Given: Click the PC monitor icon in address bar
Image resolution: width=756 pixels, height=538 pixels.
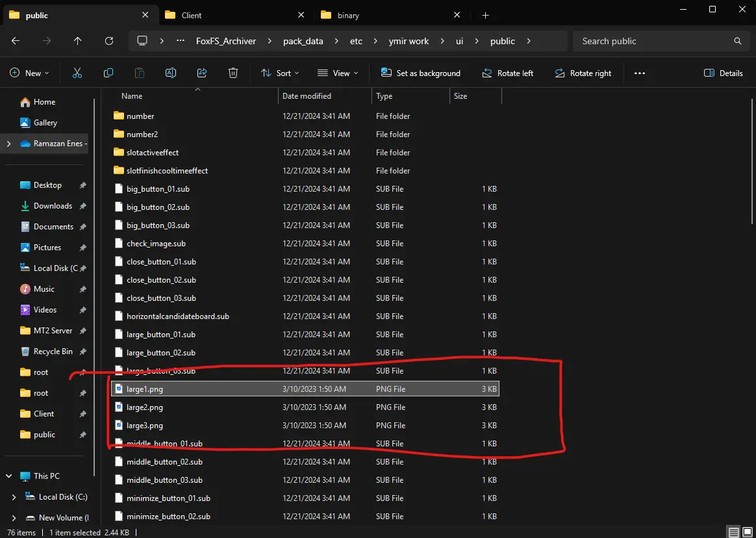Looking at the screenshot, I should click(142, 41).
